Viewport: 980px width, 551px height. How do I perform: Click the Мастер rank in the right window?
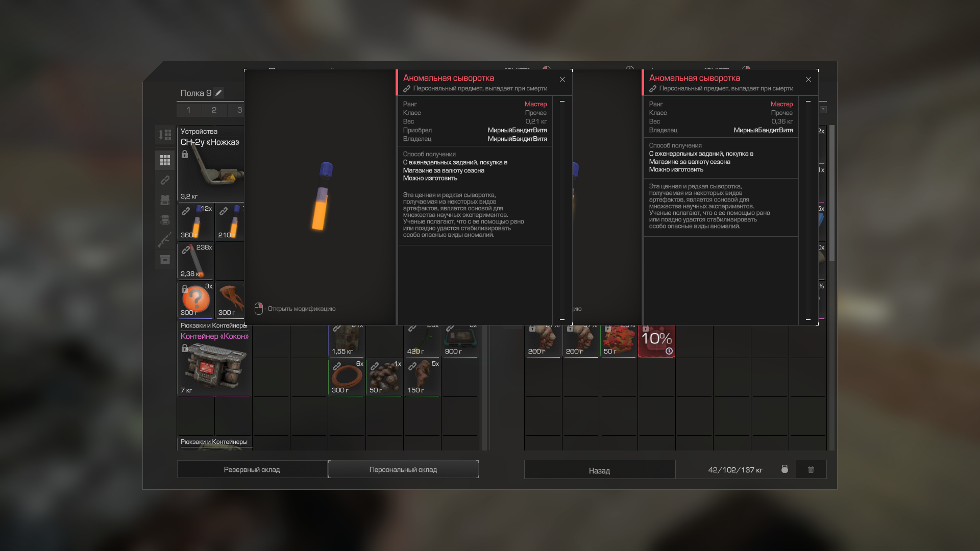click(x=781, y=104)
